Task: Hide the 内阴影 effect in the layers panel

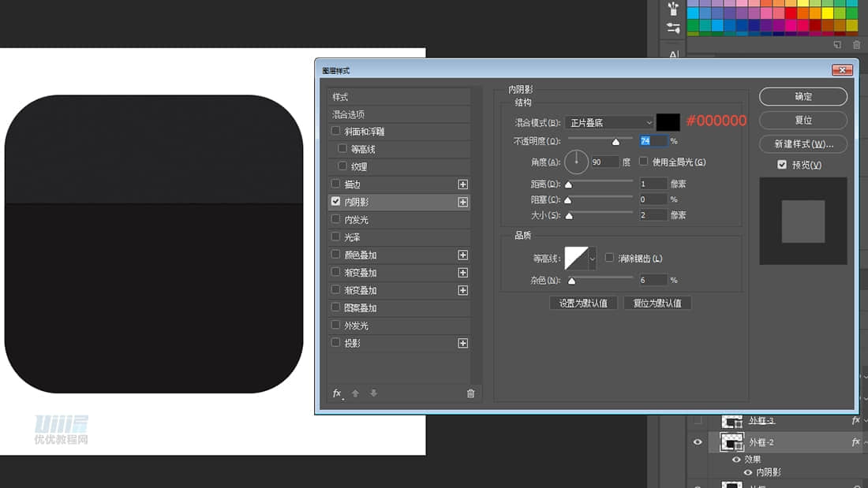Action: tap(748, 472)
